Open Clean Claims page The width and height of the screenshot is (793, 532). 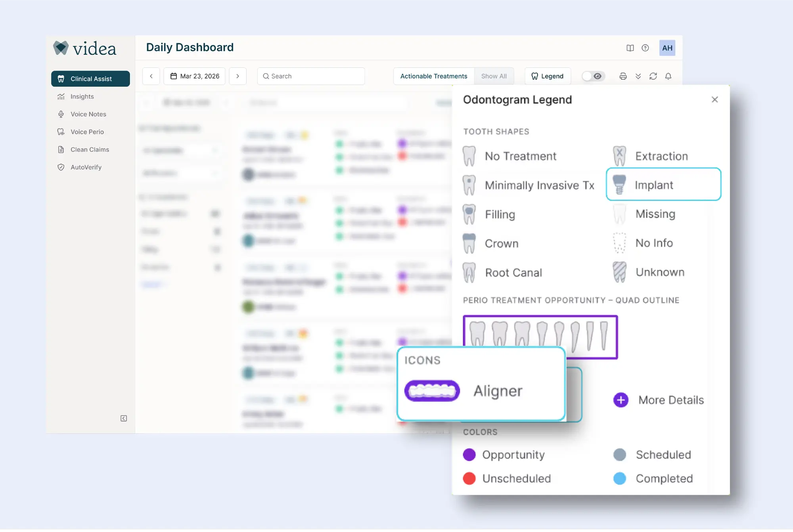coord(90,149)
